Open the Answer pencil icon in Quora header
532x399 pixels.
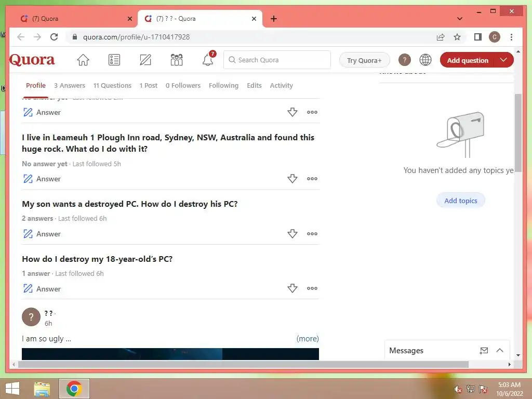click(x=145, y=60)
